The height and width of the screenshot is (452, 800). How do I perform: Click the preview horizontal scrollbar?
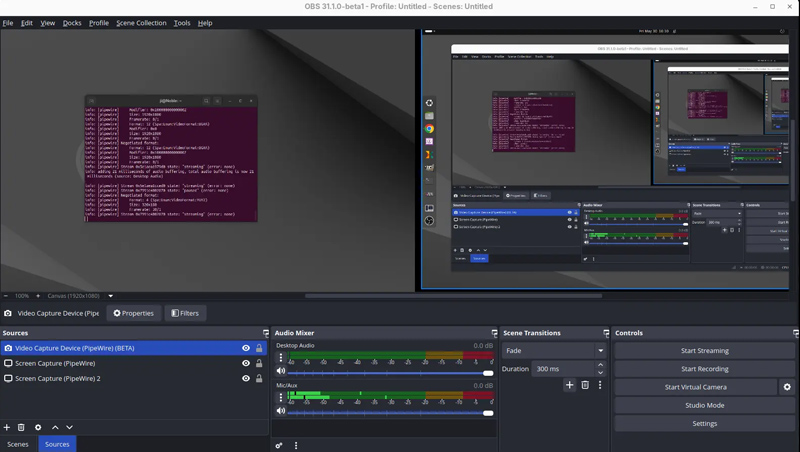pos(453,295)
